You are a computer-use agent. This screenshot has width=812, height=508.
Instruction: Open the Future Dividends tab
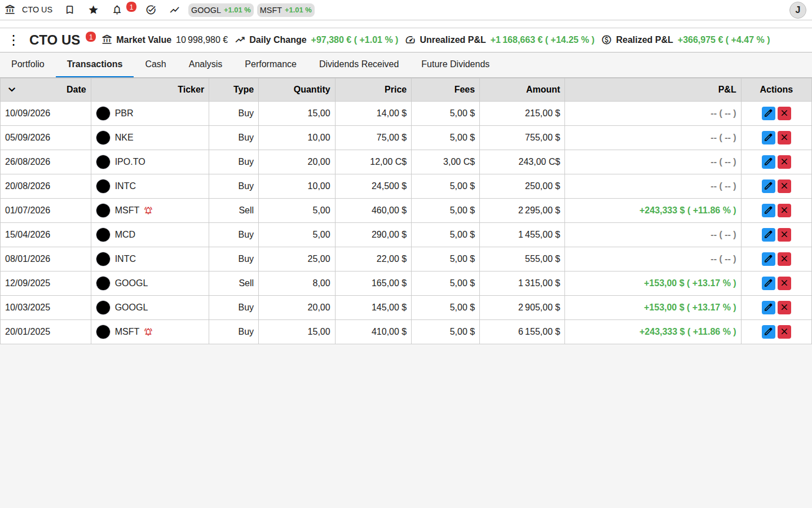[455, 64]
